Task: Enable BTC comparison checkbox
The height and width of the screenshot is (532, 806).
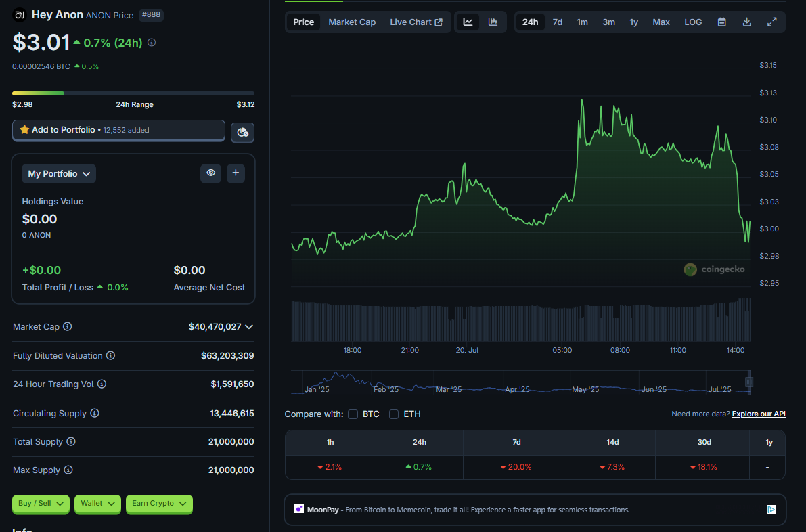Action: [x=353, y=414]
